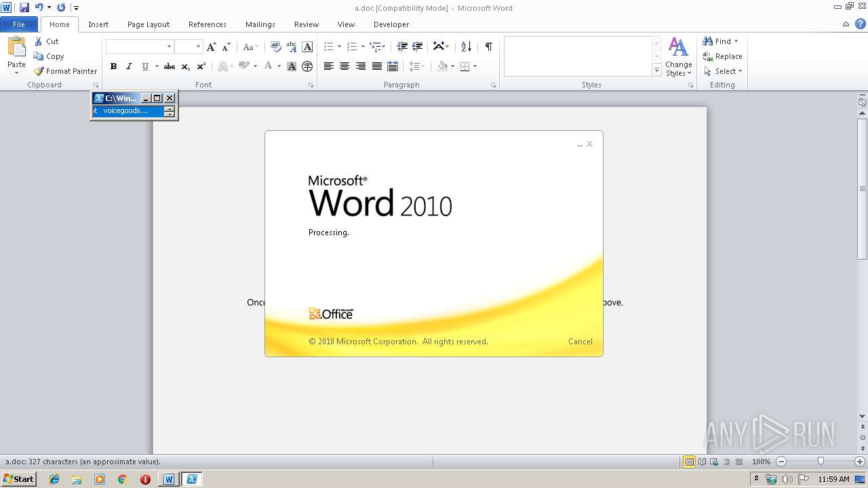Switch to the Review tab

(x=307, y=24)
